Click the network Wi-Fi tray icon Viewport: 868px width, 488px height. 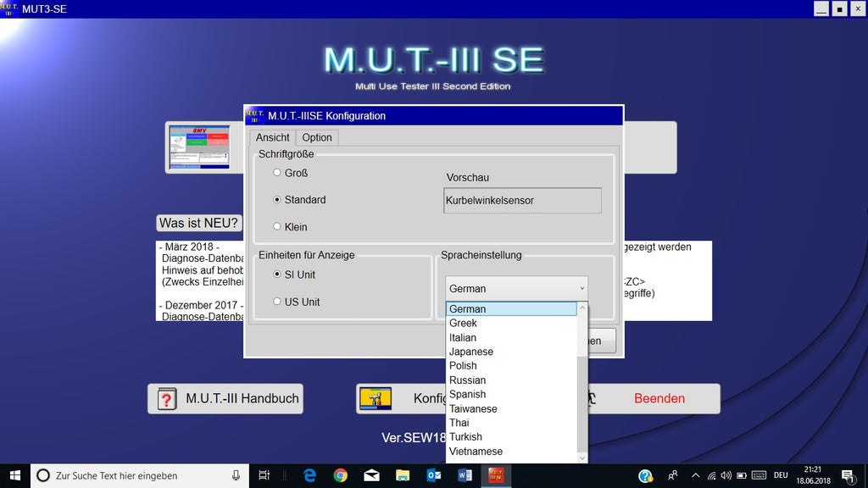pyautogui.click(x=711, y=476)
